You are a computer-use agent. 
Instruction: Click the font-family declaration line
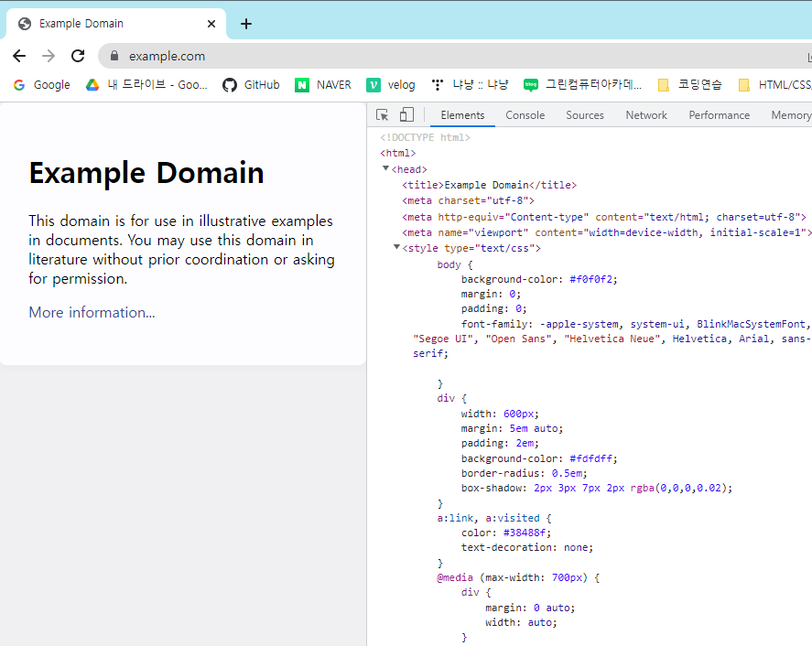tap(634, 324)
